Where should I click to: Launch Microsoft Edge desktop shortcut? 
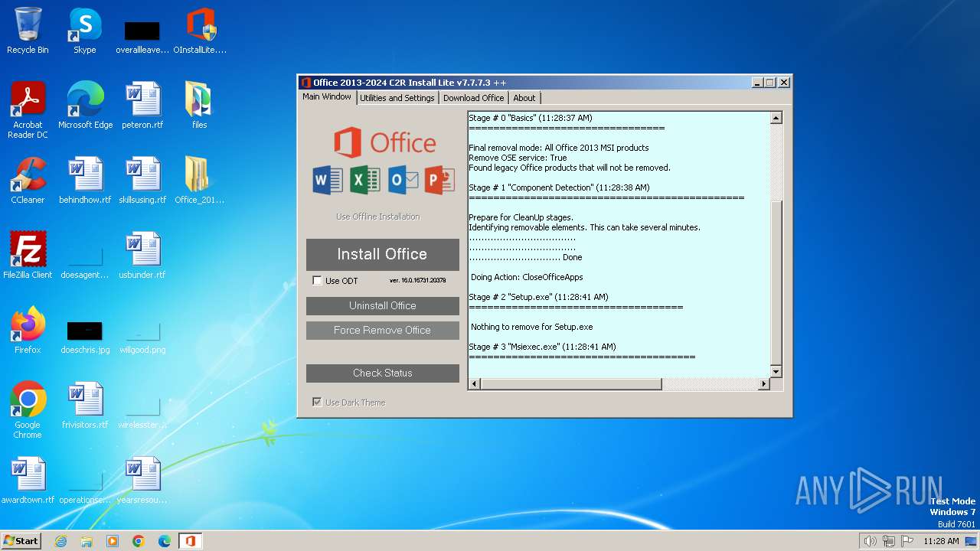point(85,105)
